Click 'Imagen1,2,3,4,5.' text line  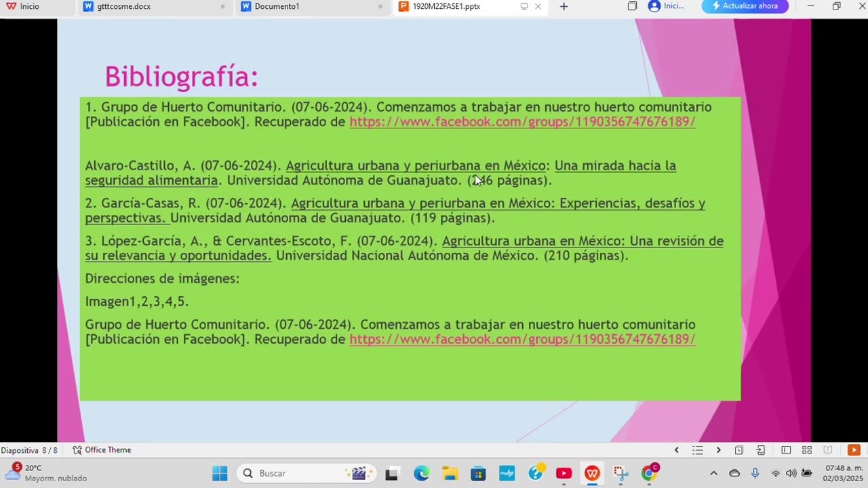[x=136, y=301]
